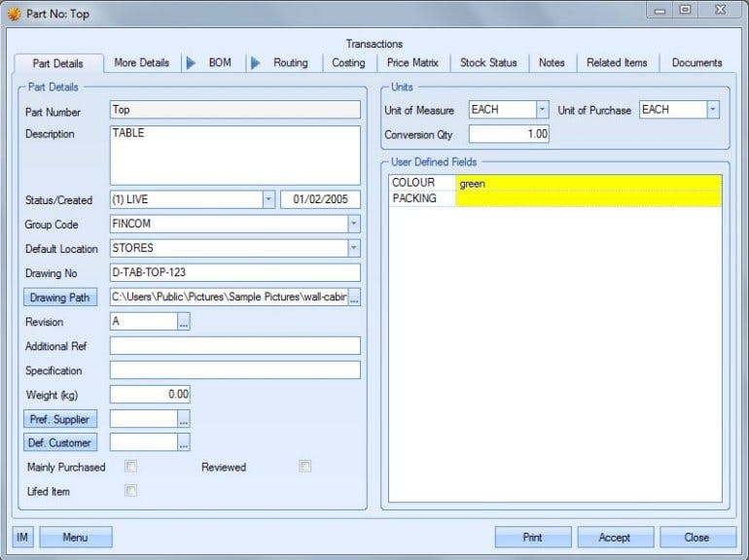
Task: Click the Specification field
Action: coord(235,370)
